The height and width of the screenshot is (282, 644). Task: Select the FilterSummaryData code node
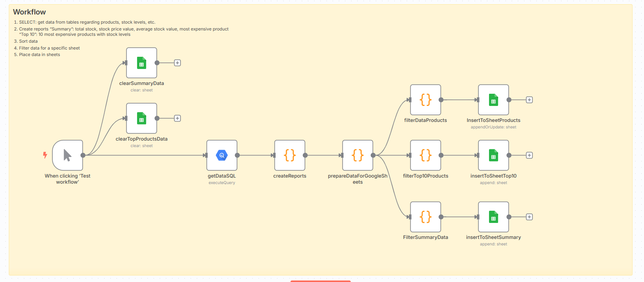click(426, 217)
